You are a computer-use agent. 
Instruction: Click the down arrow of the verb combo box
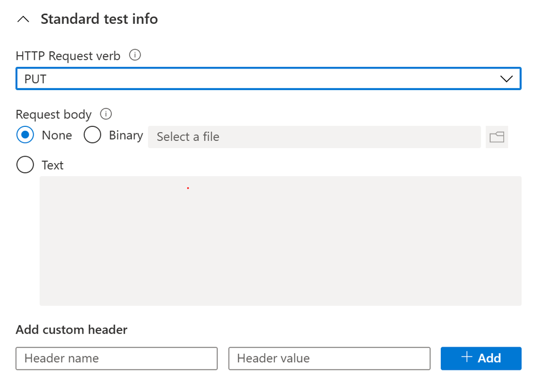coord(506,79)
